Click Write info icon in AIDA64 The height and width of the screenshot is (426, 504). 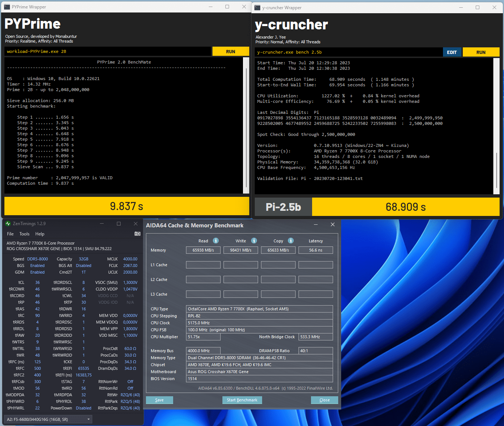(254, 241)
